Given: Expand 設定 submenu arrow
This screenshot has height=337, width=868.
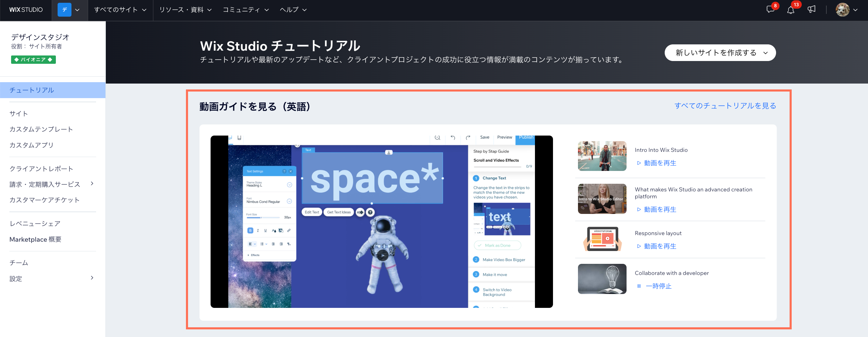Looking at the screenshot, I should 92,278.
